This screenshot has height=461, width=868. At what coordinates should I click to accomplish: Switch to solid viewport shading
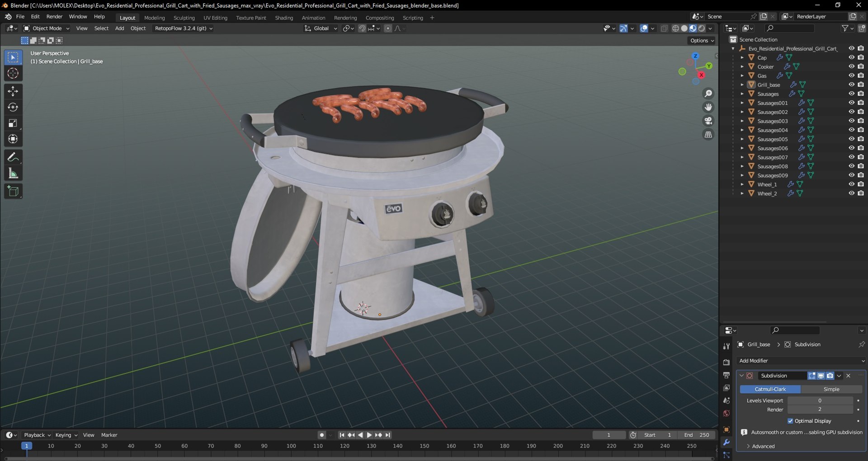point(684,28)
